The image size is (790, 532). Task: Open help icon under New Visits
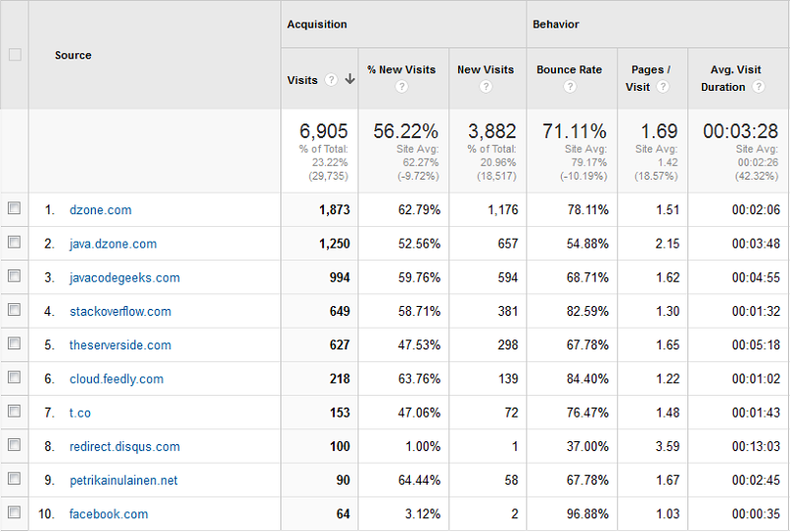[486, 87]
